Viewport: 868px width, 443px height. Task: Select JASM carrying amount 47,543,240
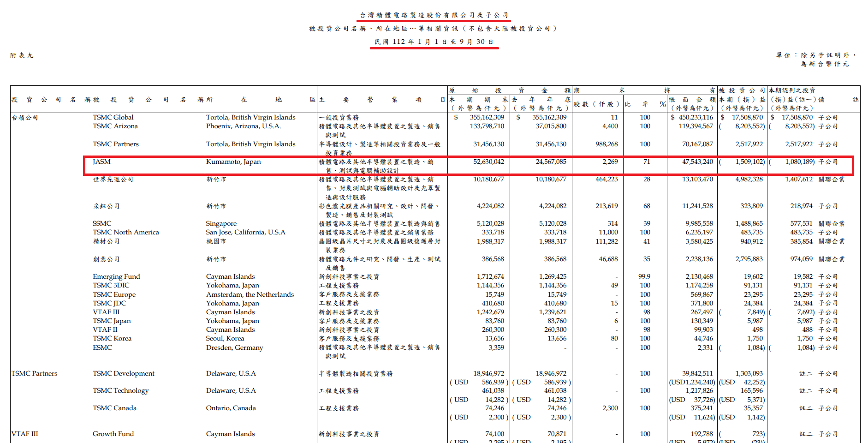click(697, 162)
